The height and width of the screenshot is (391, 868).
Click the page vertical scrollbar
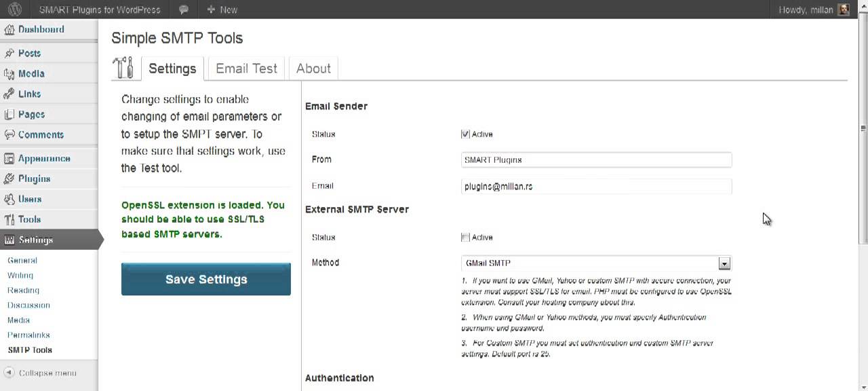point(863,204)
